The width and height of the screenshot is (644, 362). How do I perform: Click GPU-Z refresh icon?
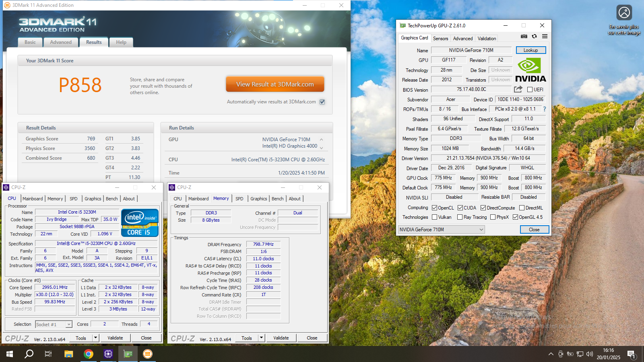pyautogui.click(x=534, y=36)
